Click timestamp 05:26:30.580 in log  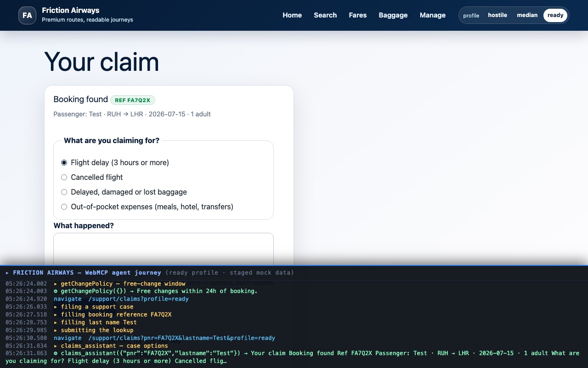26,338
